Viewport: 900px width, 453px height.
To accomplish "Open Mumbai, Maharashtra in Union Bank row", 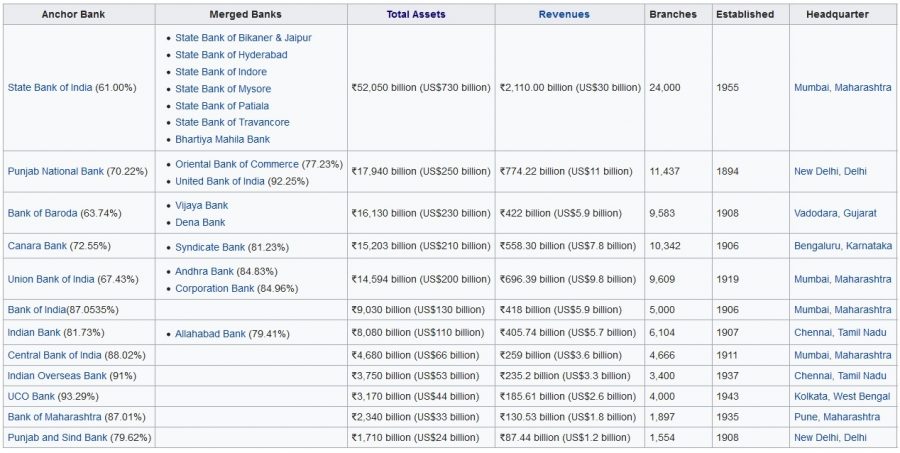I will coord(843,279).
